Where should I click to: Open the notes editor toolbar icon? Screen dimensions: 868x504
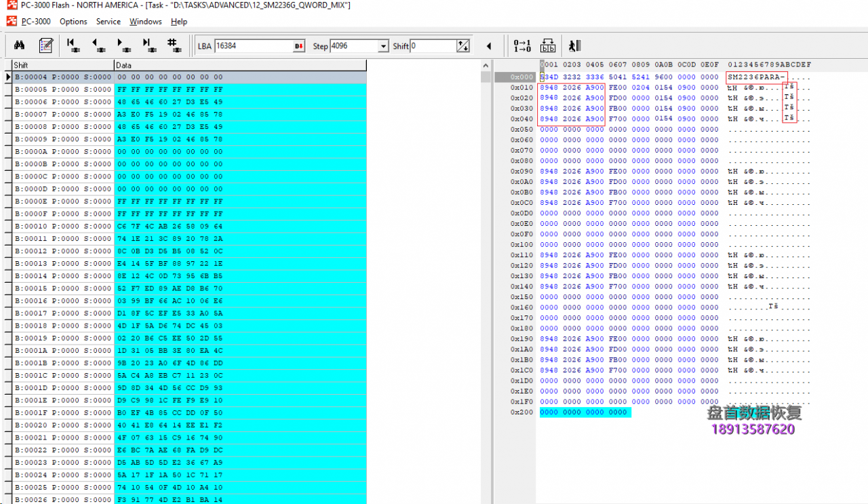click(45, 45)
